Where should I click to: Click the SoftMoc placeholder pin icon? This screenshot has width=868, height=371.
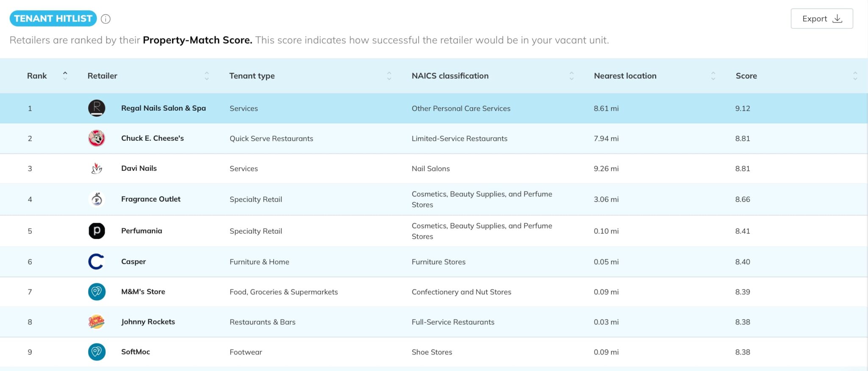coord(97,352)
